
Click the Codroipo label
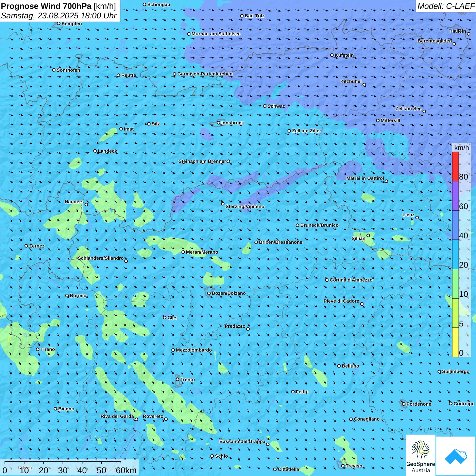[x=464, y=404]
